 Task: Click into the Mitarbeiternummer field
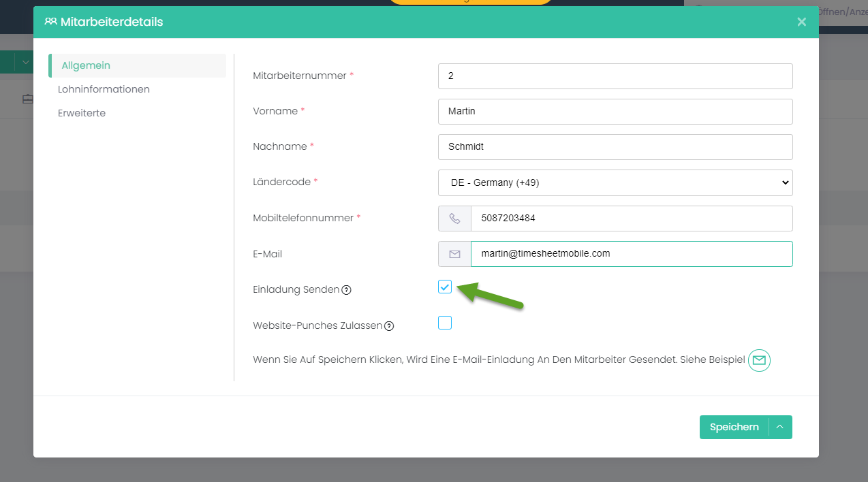click(615, 76)
